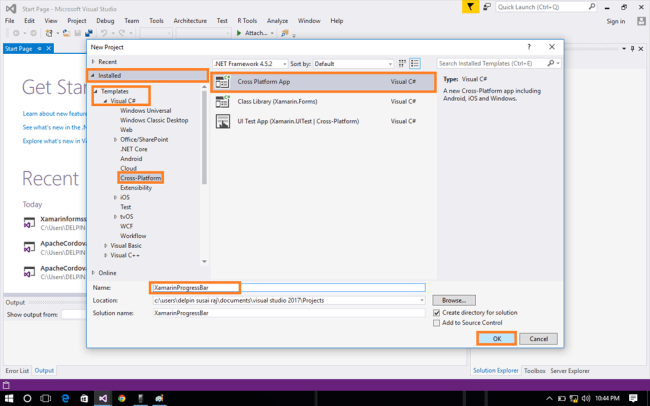Open the feedback icon beside Quick Launch
This screenshot has height=406, width=650.
(487, 7)
